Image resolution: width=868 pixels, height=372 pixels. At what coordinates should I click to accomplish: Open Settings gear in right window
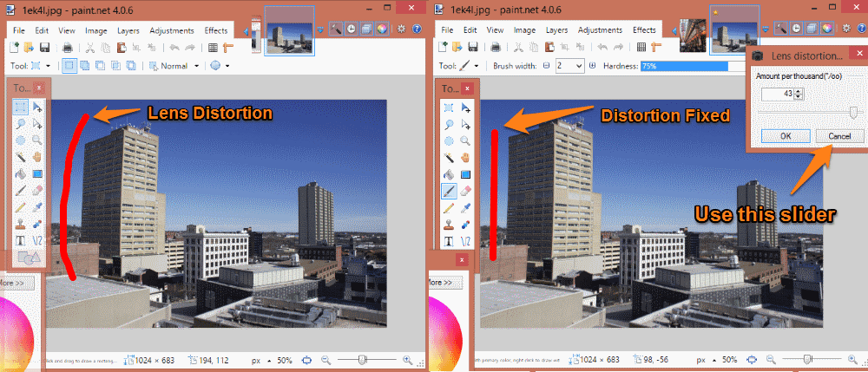[845, 29]
